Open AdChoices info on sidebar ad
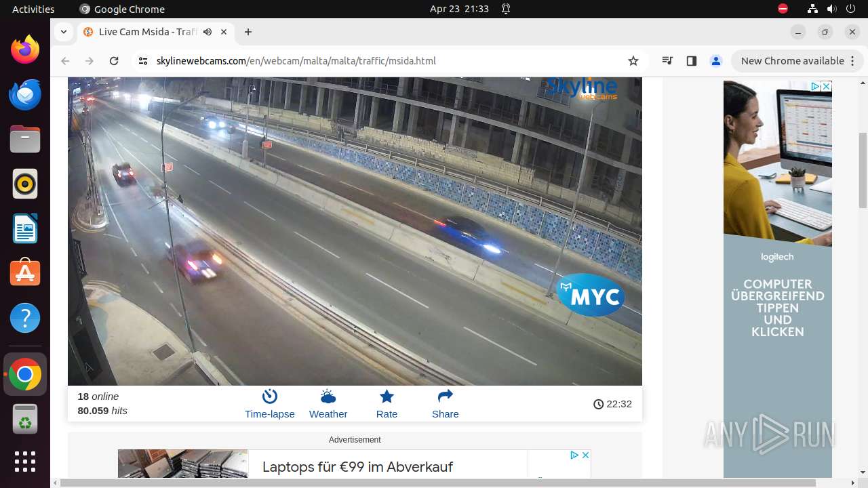This screenshot has height=488, width=868. tap(816, 87)
